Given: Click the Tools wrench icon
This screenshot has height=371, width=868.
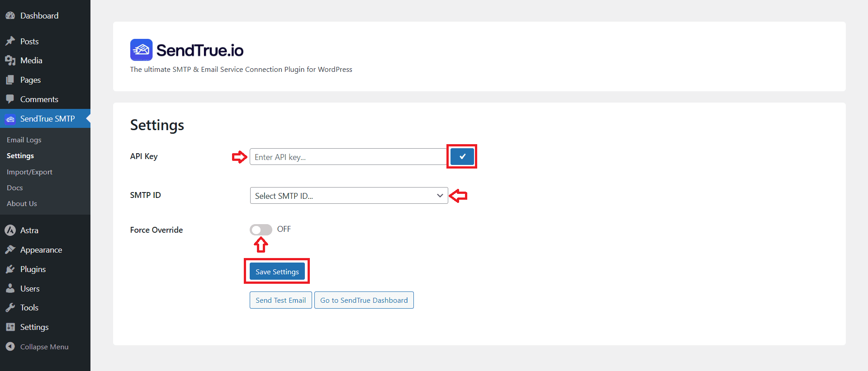Looking at the screenshot, I should click(10, 308).
